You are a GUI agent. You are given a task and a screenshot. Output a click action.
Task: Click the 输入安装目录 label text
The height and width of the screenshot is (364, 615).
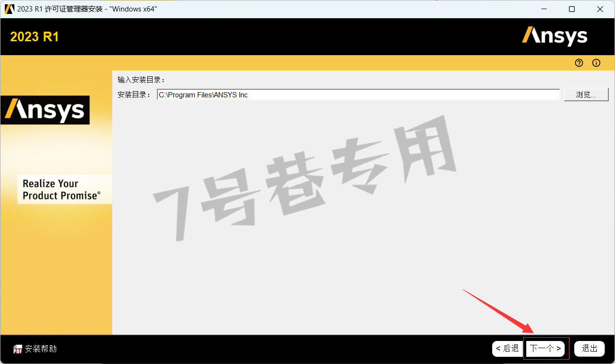pos(142,80)
